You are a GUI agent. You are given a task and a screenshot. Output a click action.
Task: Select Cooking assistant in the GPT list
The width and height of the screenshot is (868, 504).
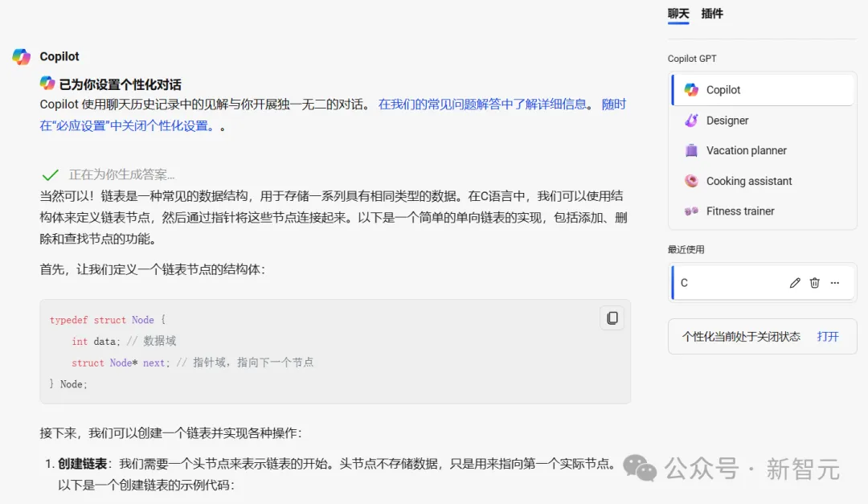(763, 181)
